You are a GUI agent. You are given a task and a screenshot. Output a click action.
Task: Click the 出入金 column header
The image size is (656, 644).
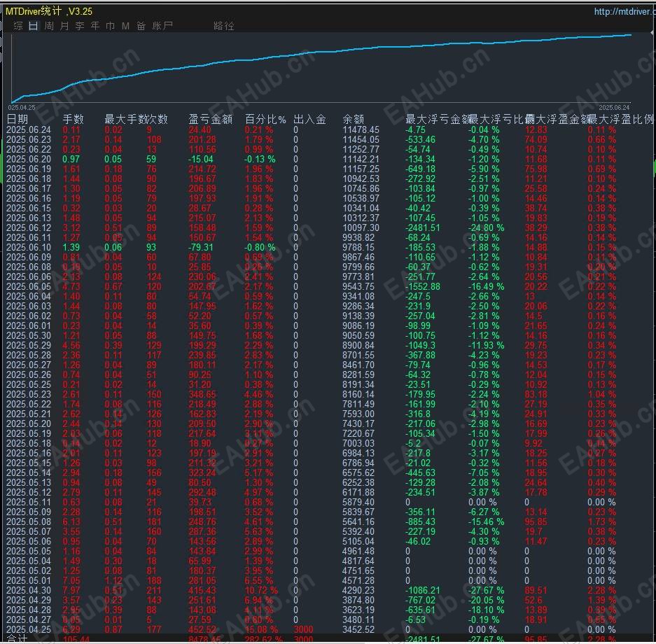(309, 119)
